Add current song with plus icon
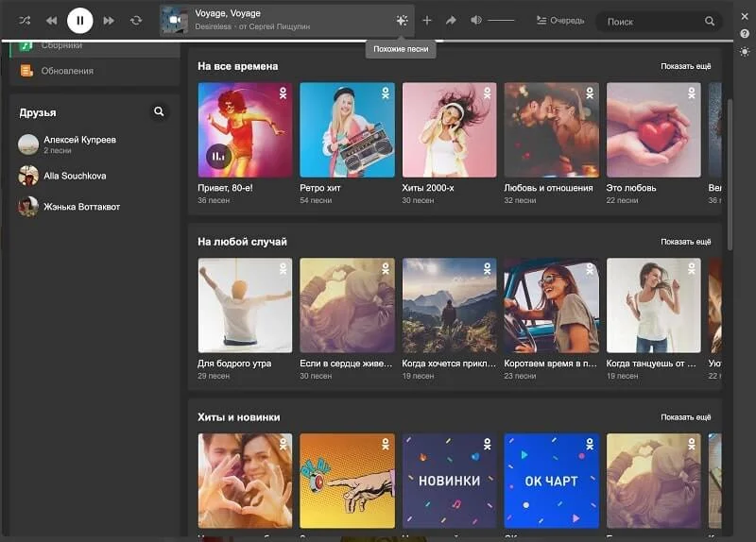Screen dimensions: 756x542 pos(426,20)
